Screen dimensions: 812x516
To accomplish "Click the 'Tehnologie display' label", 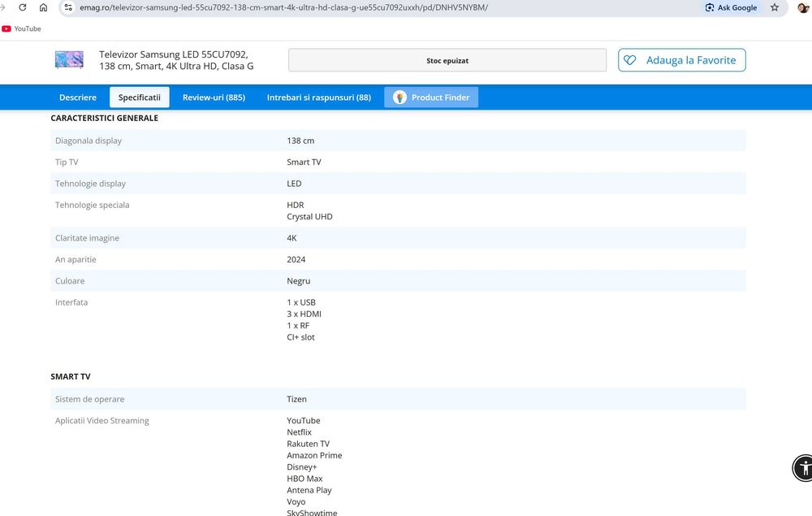I will pyautogui.click(x=91, y=184).
